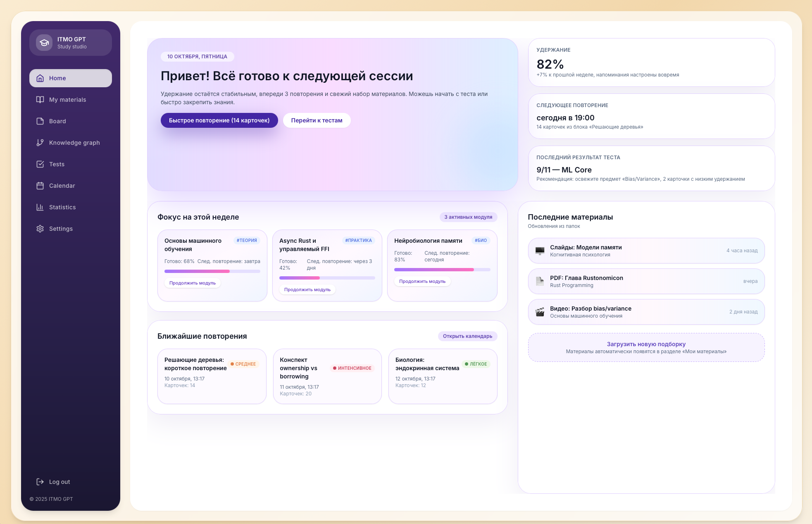Open Knowledge graph branch icon
Image resolution: width=812 pixels, height=524 pixels.
[40, 143]
